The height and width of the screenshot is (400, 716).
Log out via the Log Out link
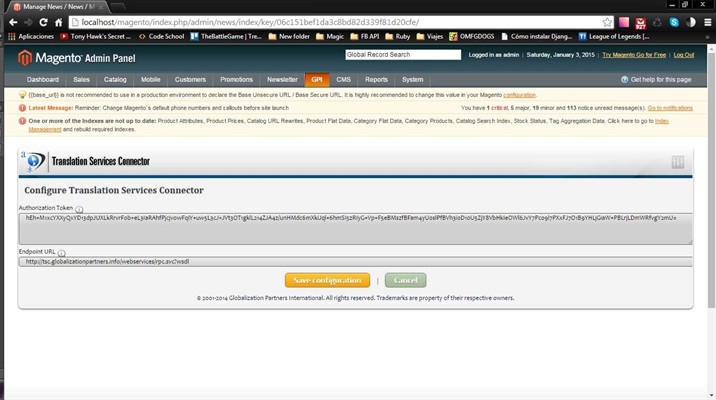click(x=684, y=55)
